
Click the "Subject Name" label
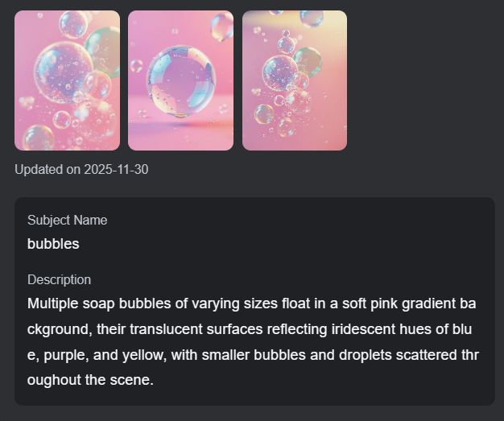tap(67, 220)
